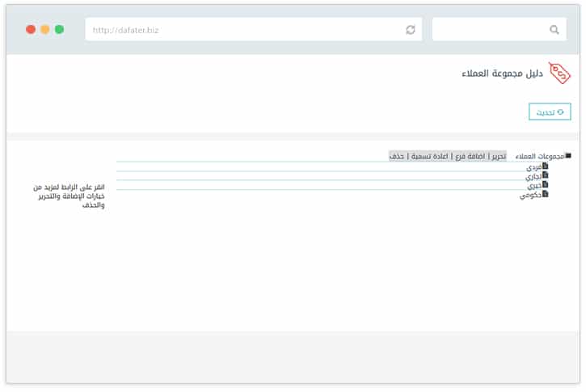
Task: Focus the address bar showing http://dafater.biz
Action: pos(242,30)
